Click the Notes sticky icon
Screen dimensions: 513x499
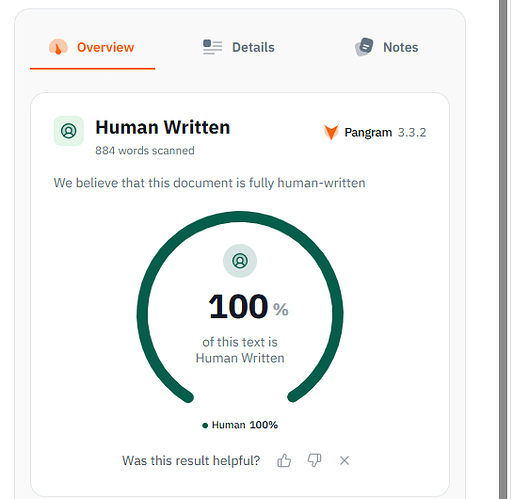click(364, 47)
